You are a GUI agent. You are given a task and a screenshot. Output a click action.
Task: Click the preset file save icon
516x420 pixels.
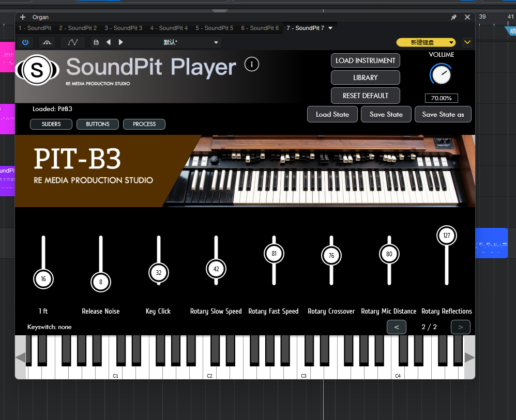coord(96,42)
